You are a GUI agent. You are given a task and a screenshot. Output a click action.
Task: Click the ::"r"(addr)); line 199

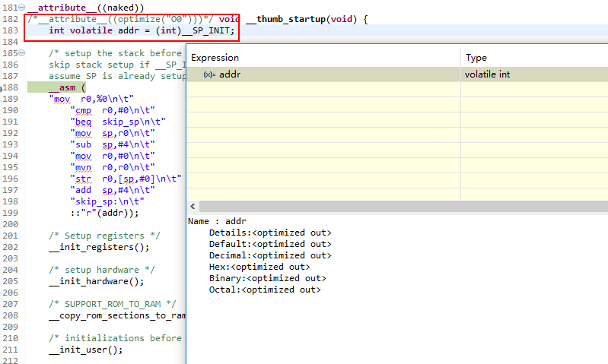point(104,213)
